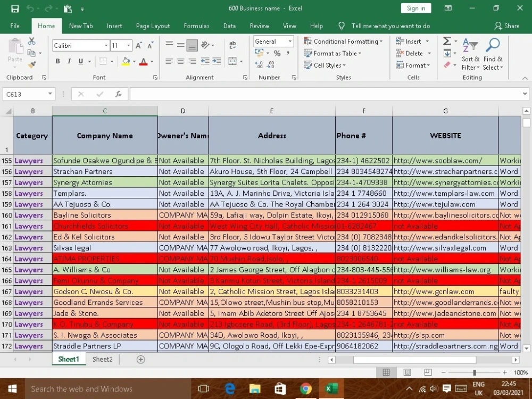Switch to the Review tab
Viewport: 532px width, 399px height.
tap(259, 26)
